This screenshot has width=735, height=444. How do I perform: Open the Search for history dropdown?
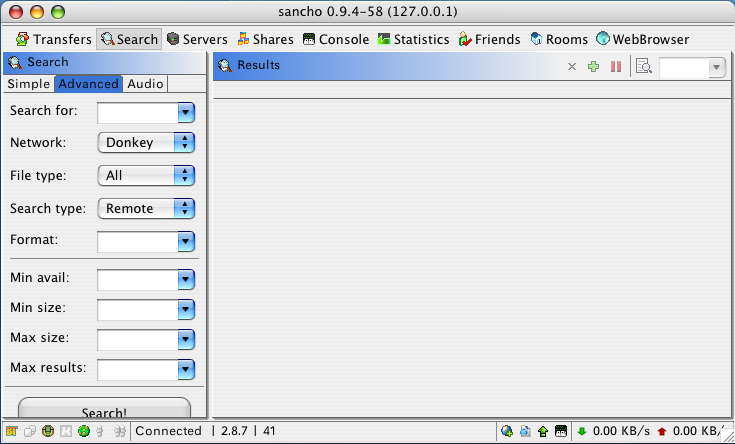(x=186, y=113)
